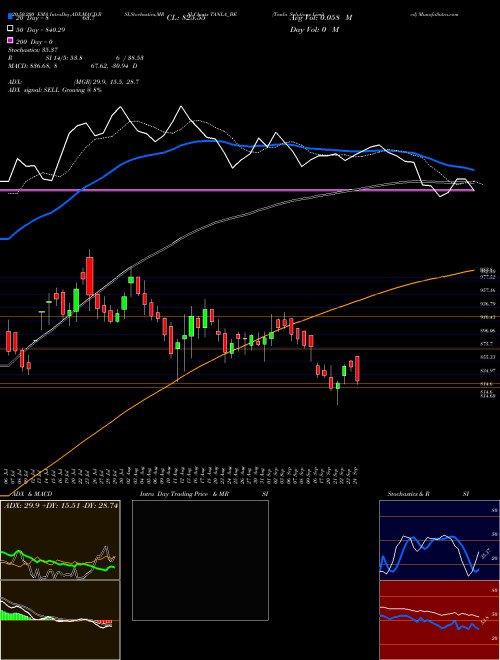Viewport: 500px width, 660px height.
Task: Click the 875.7 price axis label
Action: click(486, 344)
